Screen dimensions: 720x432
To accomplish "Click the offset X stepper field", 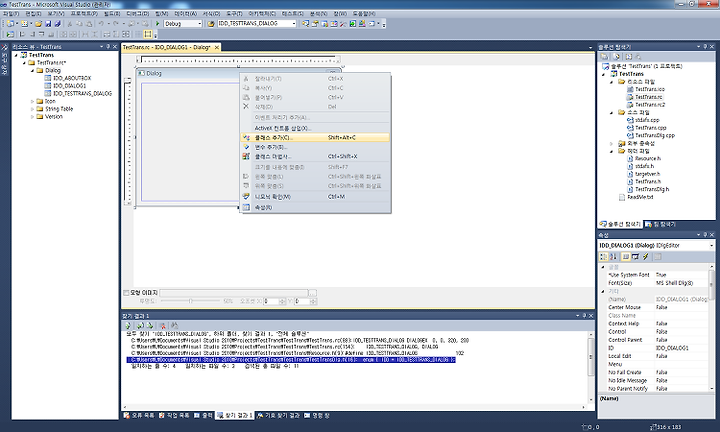I will tap(275, 301).
